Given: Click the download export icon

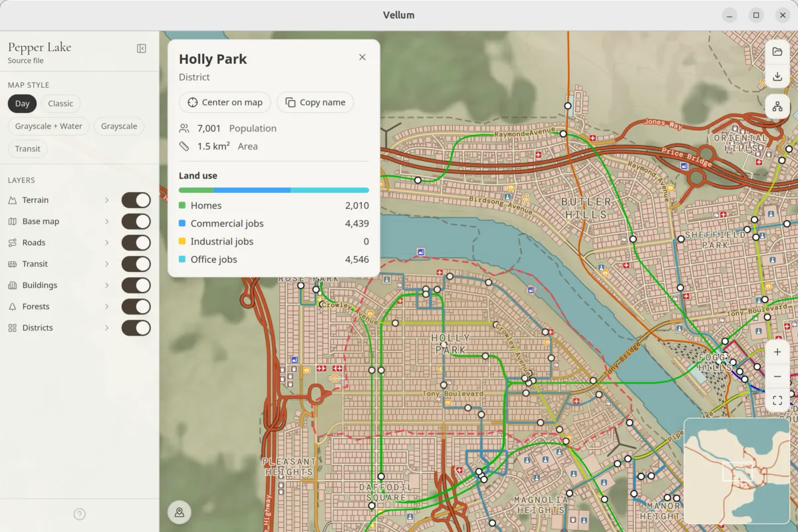Looking at the screenshot, I should click(777, 76).
